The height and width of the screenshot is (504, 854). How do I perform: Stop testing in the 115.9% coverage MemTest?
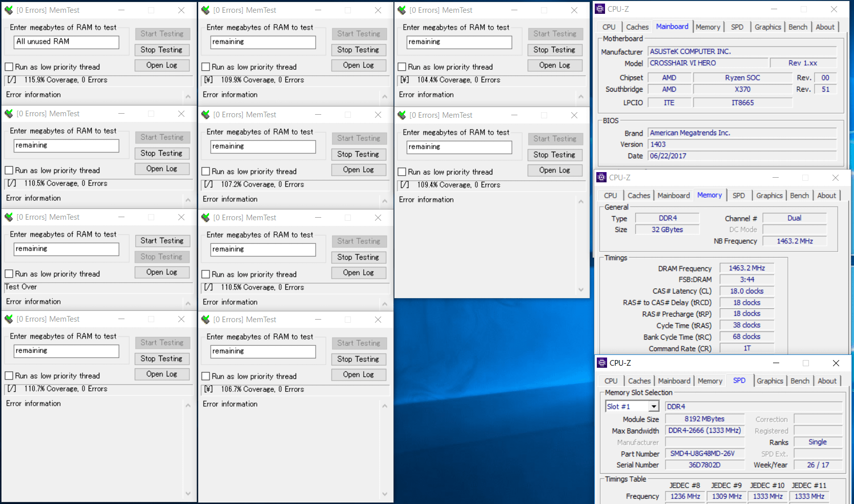(x=162, y=50)
